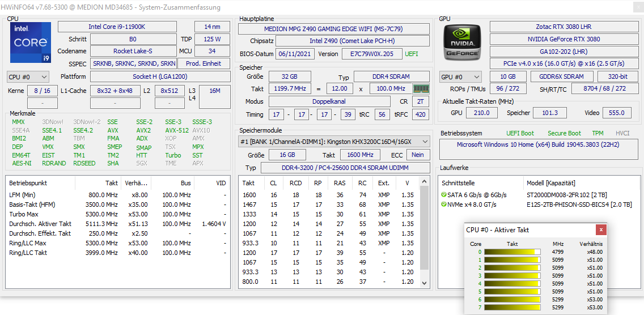Image resolution: width=644 pixels, height=315 pixels.
Task: Click Core 0 clock bar
Action: 512,252
